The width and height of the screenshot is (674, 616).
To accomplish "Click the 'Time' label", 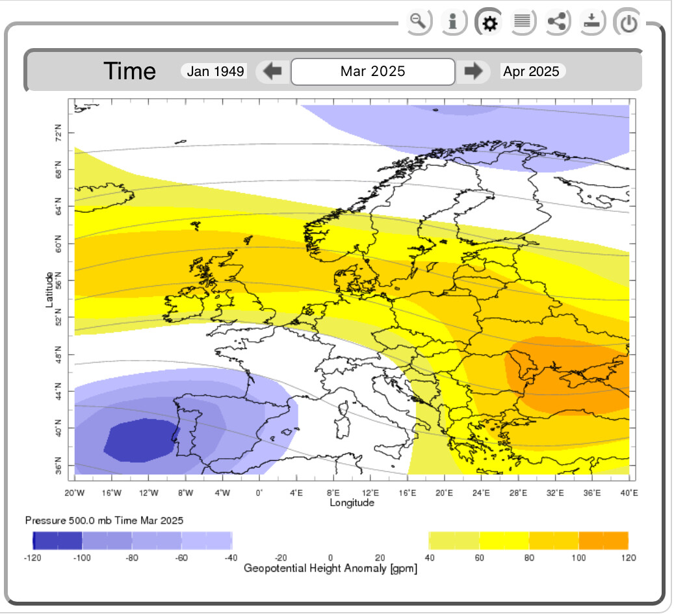I will click(129, 71).
